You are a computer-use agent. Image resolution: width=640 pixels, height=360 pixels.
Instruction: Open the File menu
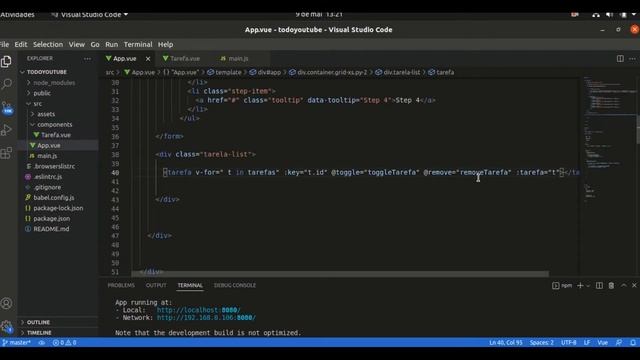(x=4, y=44)
